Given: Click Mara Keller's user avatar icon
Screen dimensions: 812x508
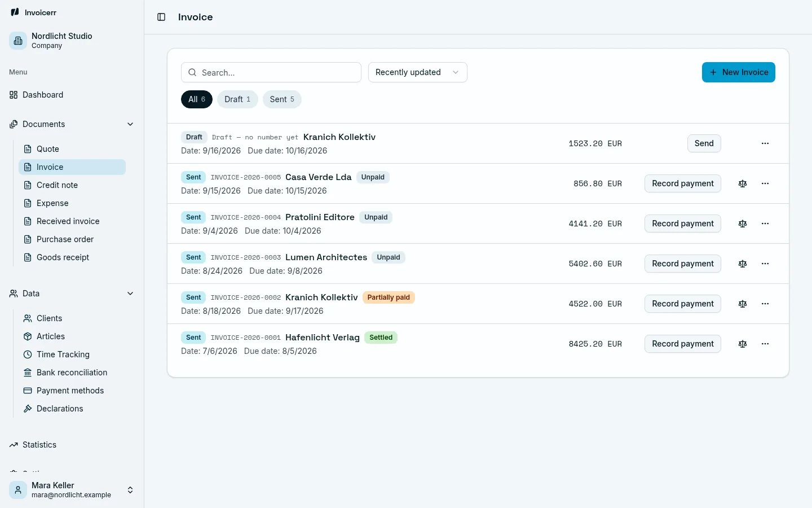Looking at the screenshot, I should (x=18, y=490).
